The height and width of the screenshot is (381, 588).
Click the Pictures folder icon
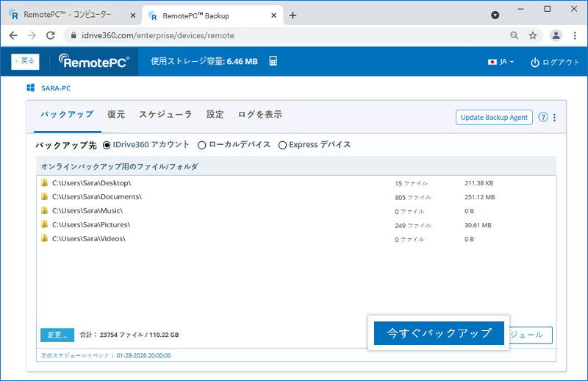coord(44,224)
